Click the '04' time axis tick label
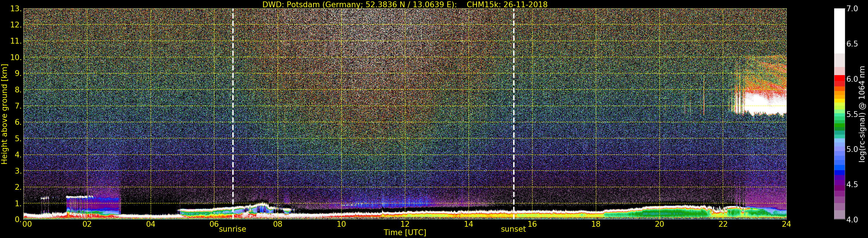This screenshot has height=238, width=868. [151, 224]
